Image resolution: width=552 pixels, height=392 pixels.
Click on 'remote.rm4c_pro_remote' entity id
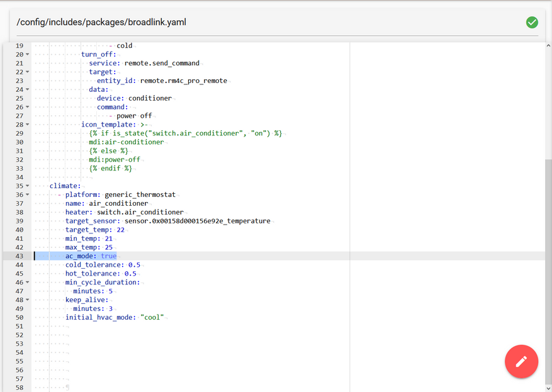[x=183, y=81]
